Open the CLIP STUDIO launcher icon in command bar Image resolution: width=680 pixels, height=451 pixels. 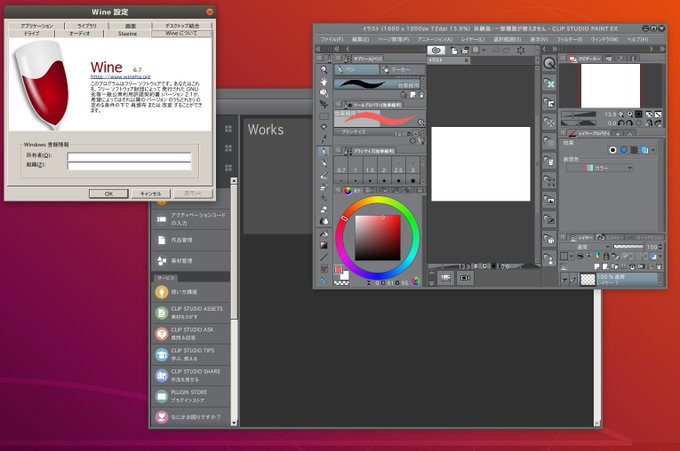click(x=437, y=50)
